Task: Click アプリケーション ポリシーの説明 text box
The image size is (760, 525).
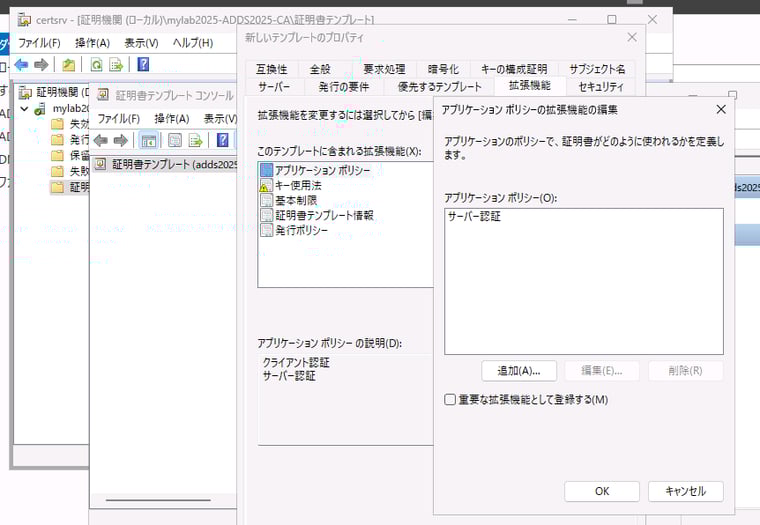Action: pyautogui.click(x=345, y=399)
